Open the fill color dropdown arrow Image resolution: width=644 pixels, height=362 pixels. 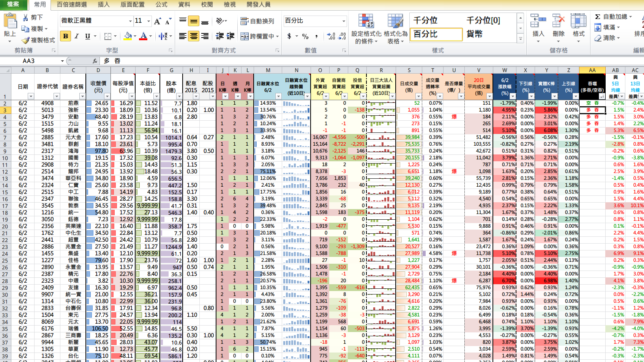coord(135,36)
